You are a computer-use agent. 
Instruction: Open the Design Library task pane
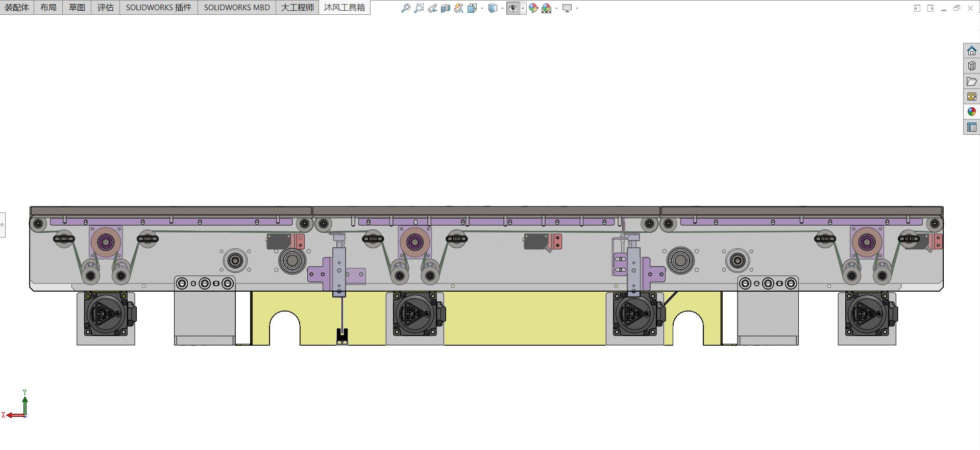[972, 66]
